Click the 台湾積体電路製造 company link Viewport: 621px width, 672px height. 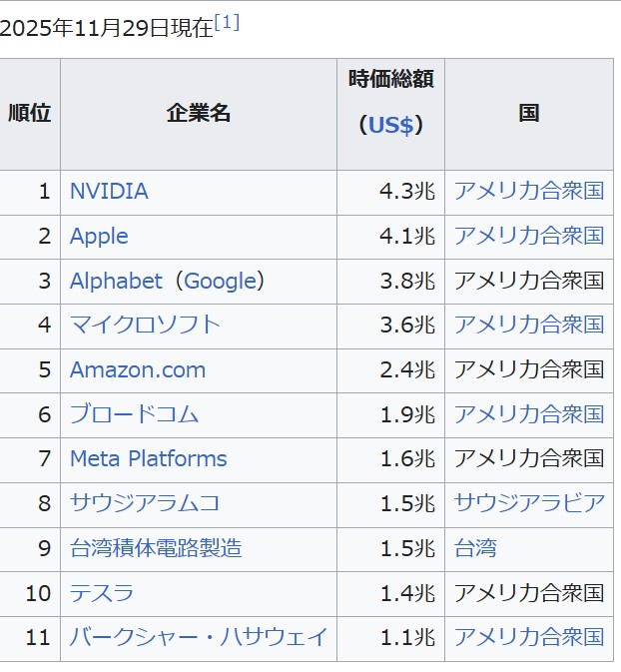156,548
